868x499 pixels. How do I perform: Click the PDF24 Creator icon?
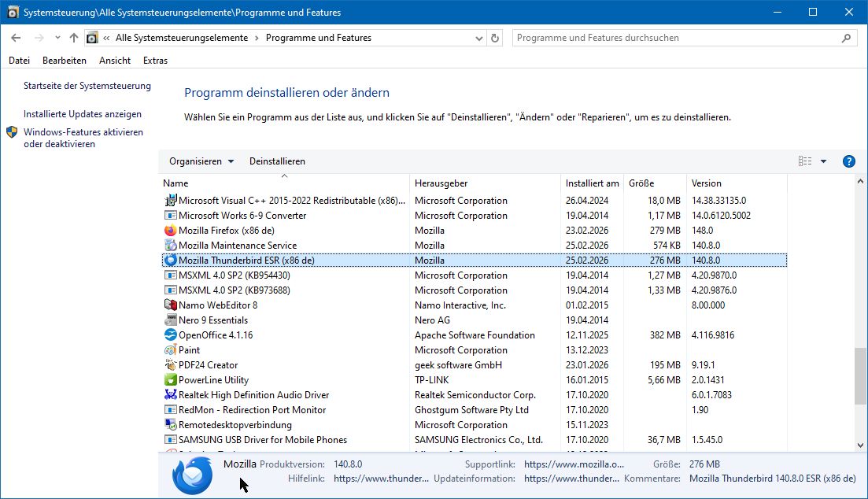171,365
